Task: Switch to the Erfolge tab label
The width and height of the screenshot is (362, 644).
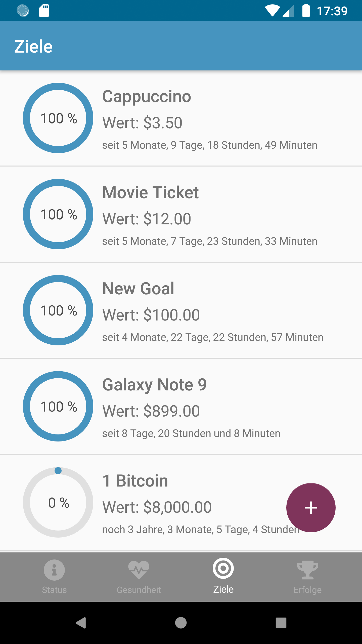Action: coord(307,590)
